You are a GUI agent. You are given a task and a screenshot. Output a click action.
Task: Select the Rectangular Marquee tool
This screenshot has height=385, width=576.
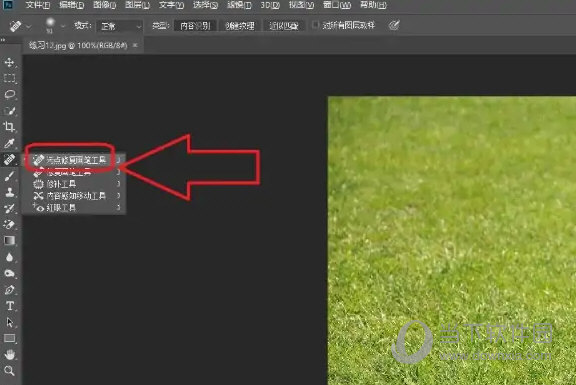(x=9, y=78)
